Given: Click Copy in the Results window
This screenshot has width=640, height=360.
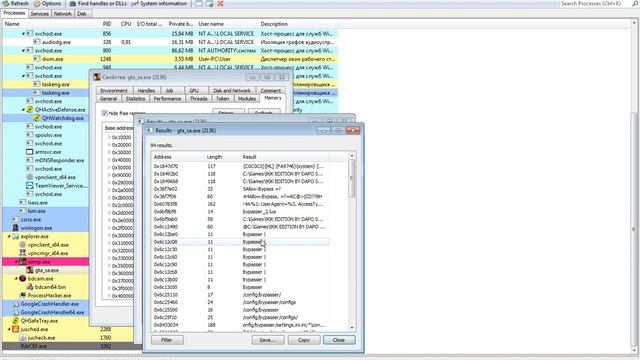Looking at the screenshot, I should 303,340.
